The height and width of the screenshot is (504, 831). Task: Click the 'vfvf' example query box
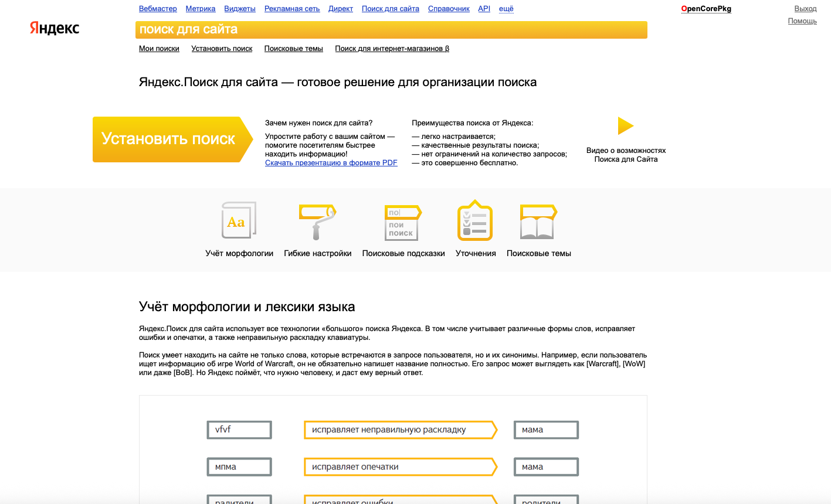coord(239,430)
